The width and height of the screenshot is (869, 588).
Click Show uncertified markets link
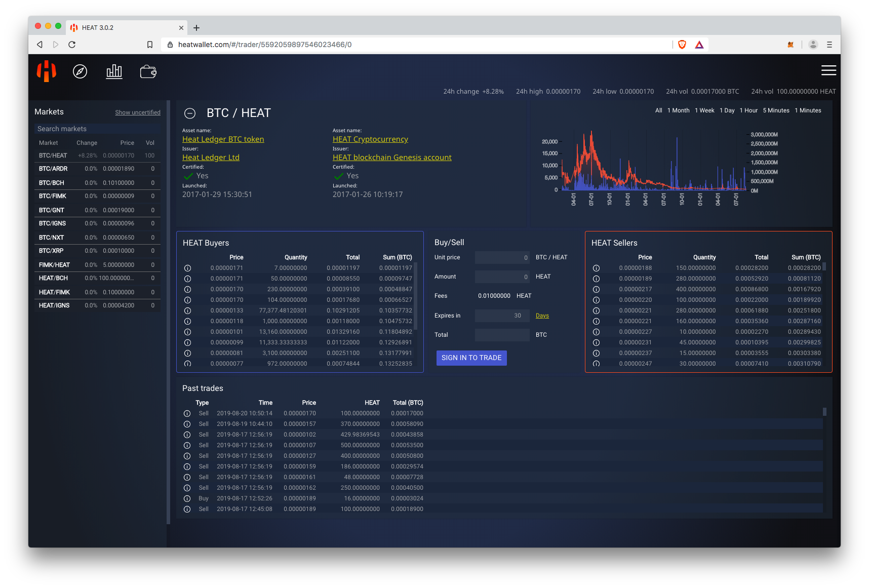click(138, 112)
